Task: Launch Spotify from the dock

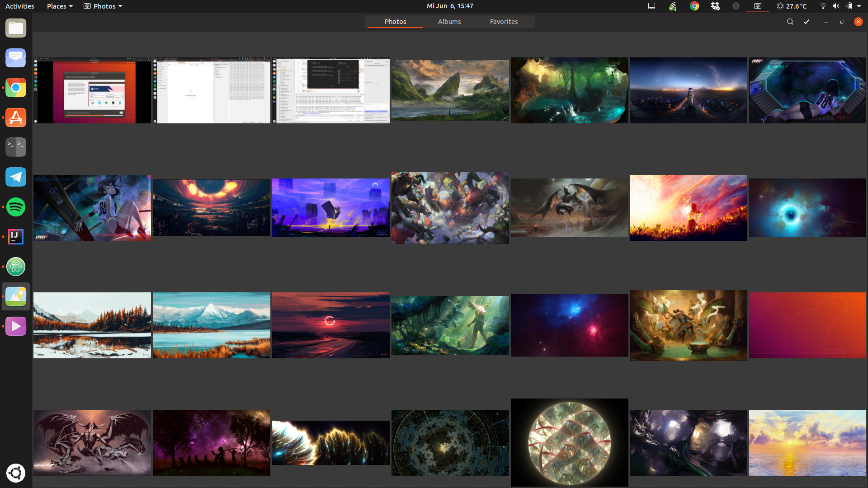Action: 16,207
